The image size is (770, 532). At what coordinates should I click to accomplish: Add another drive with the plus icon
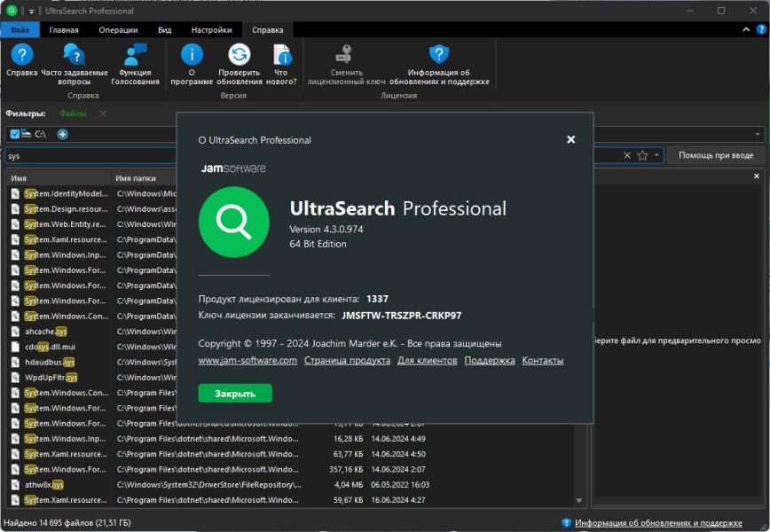pyautogui.click(x=62, y=134)
